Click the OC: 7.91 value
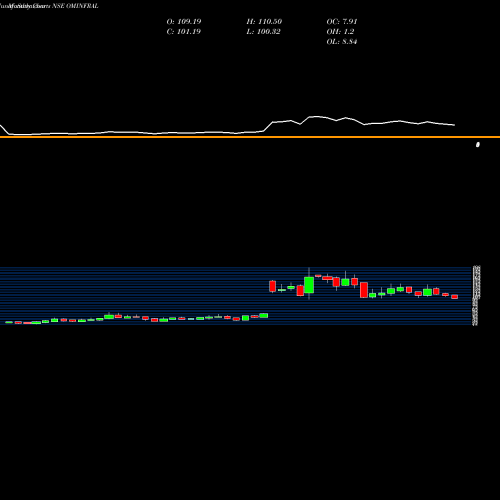 click(x=342, y=22)
